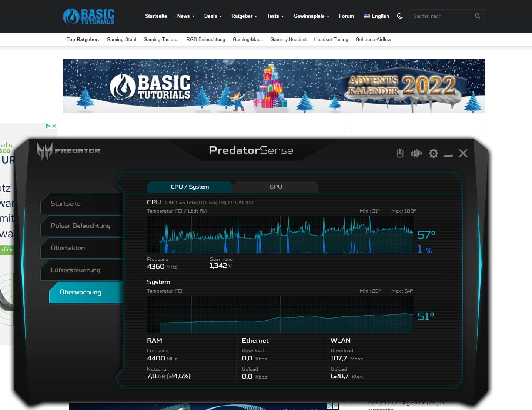Image resolution: width=532 pixels, height=410 pixels.
Task: Expand the Deals dropdown menu
Action: [x=213, y=16]
